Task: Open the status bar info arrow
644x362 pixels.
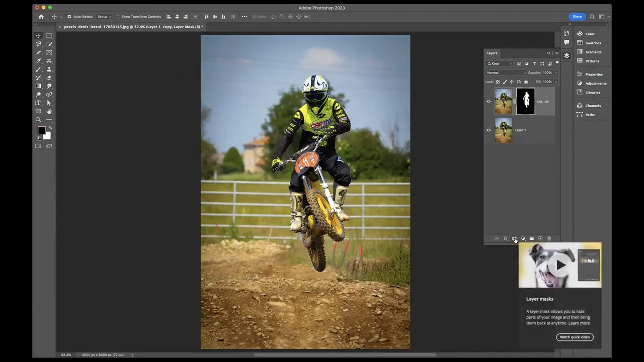Action: point(133,355)
